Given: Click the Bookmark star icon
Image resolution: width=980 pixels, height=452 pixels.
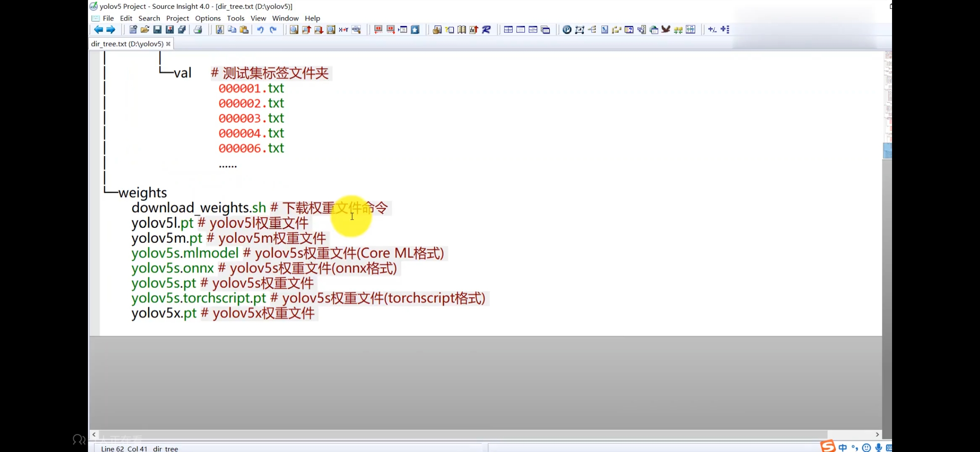Looking at the screenshot, I should click(x=415, y=29).
